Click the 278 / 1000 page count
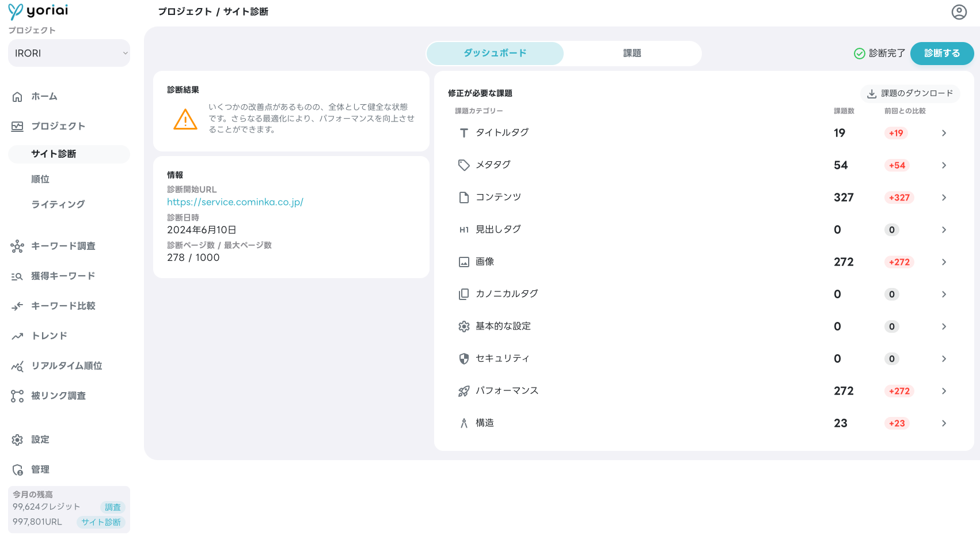This screenshot has height=539, width=980. 193,257
